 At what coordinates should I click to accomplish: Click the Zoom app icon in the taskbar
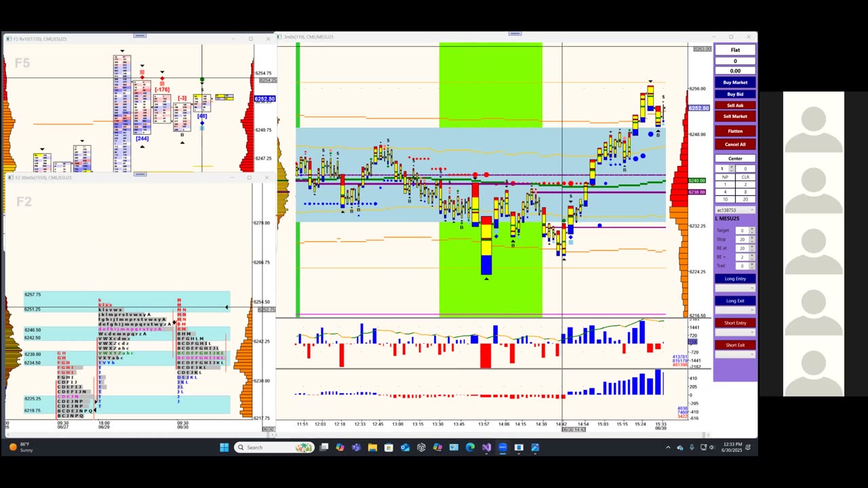[502, 447]
